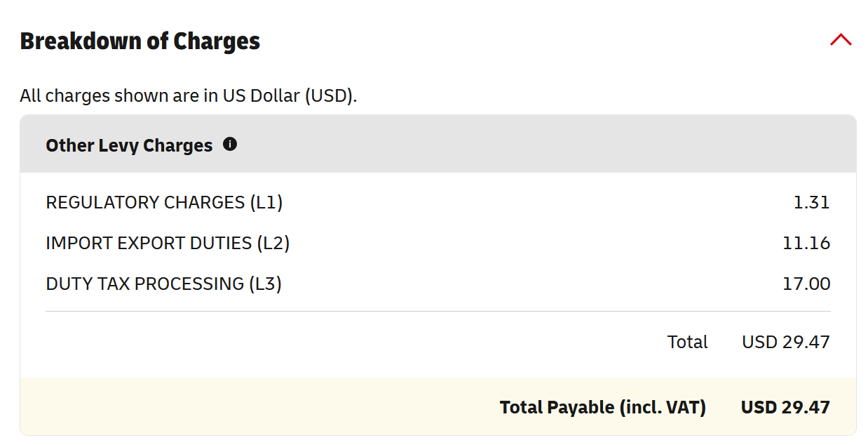Image resolution: width=868 pixels, height=445 pixels.
Task: Click the Other Levy Charges header title
Action: pyautogui.click(x=129, y=145)
